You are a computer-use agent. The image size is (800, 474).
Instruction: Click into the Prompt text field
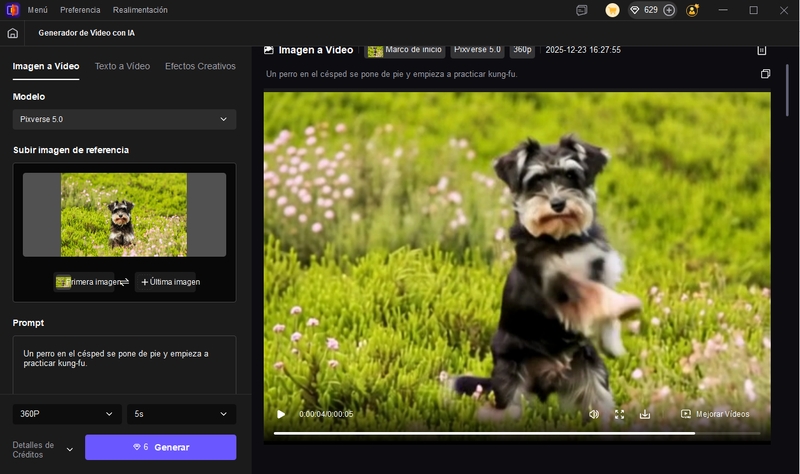(124, 364)
